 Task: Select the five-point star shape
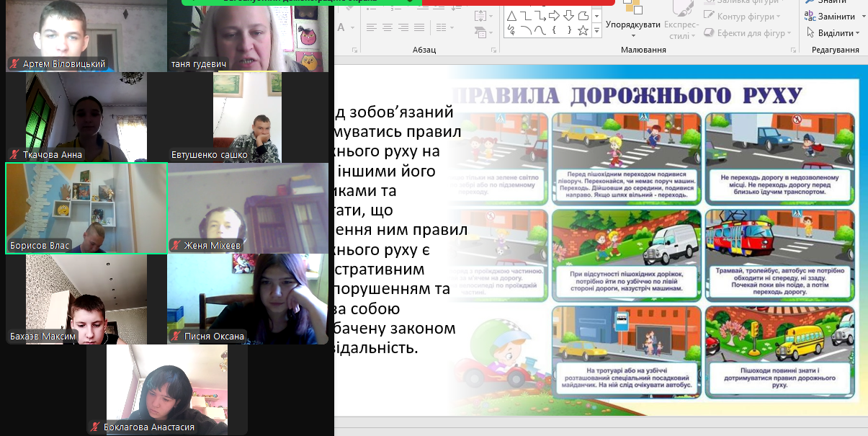[583, 30]
